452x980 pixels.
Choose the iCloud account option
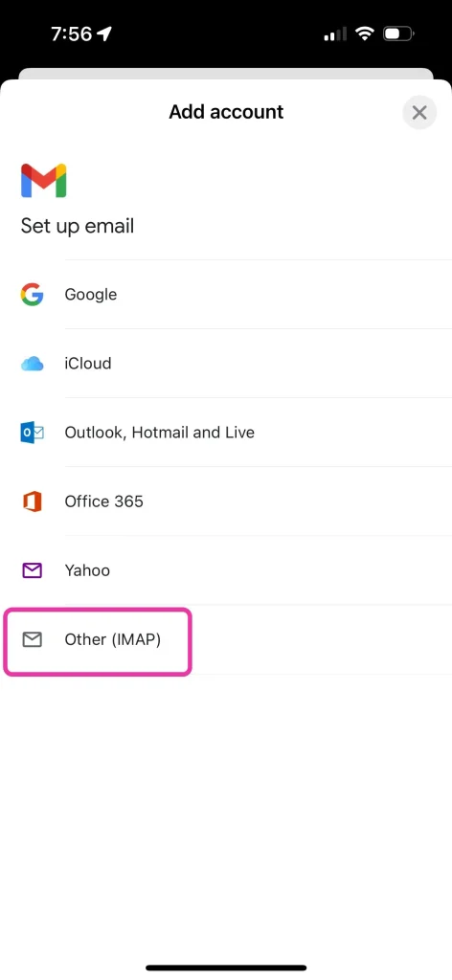tap(226, 363)
